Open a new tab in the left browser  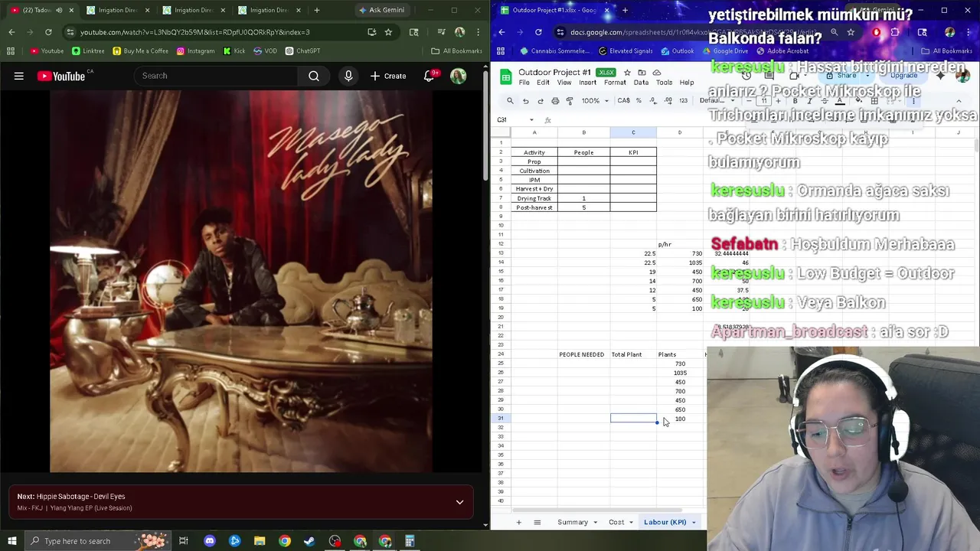(317, 10)
